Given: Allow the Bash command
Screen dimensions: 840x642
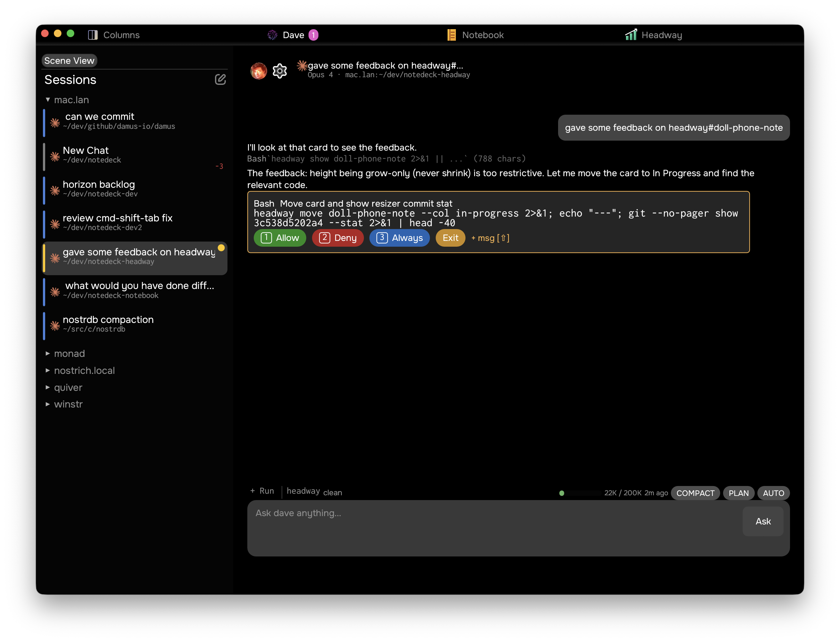Looking at the screenshot, I should click(x=280, y=238).
